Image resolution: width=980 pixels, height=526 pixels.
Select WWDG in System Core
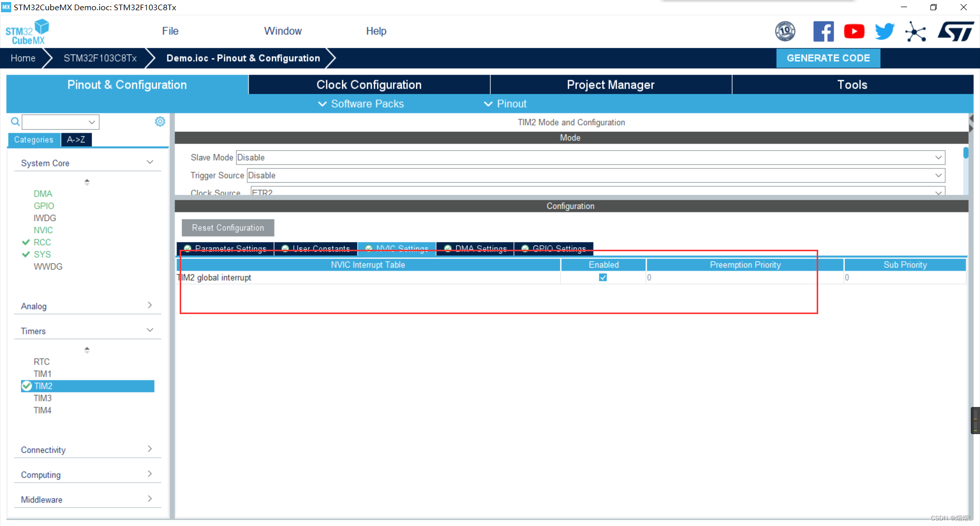coord(48,267)
